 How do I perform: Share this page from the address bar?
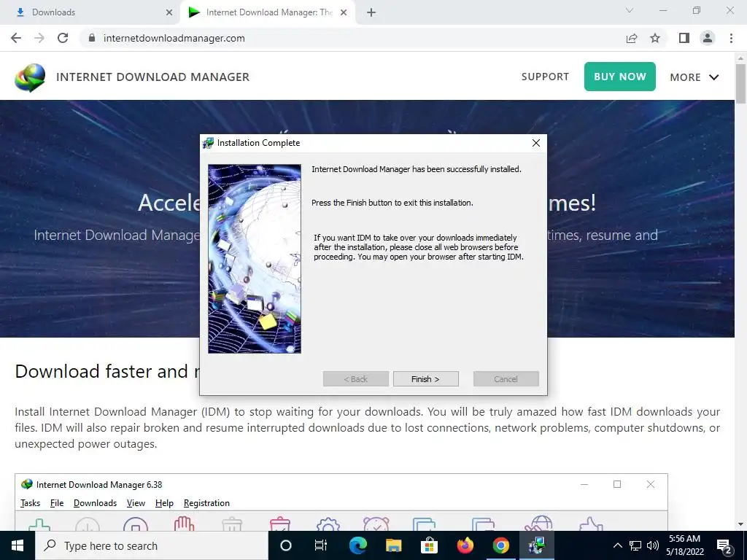click(632, 38)
